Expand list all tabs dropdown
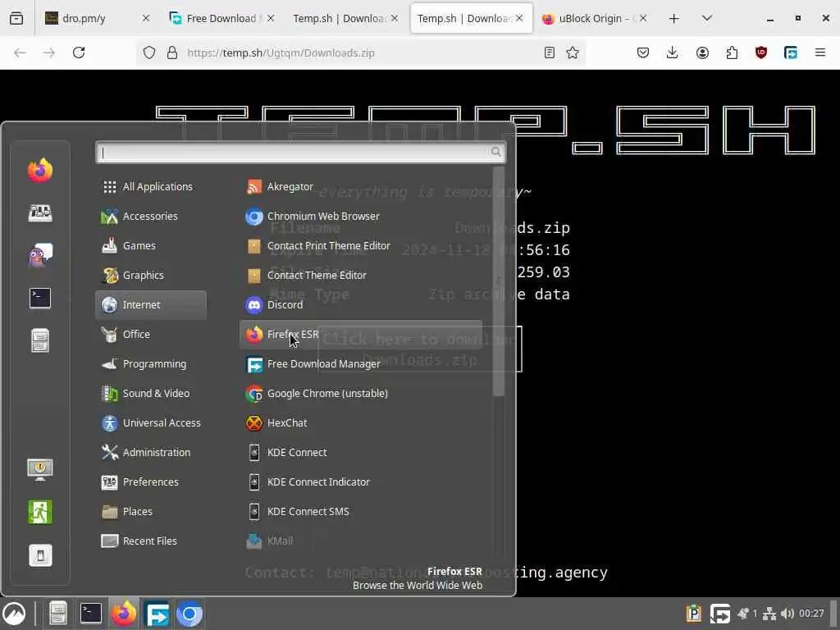The image size is (840, 630). click(707, 18)
